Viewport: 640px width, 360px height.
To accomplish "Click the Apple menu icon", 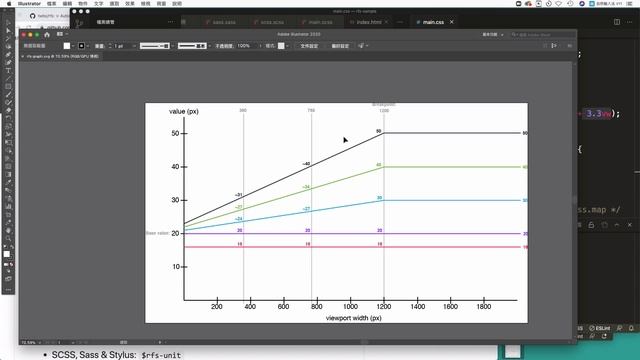I will [9, 3].
